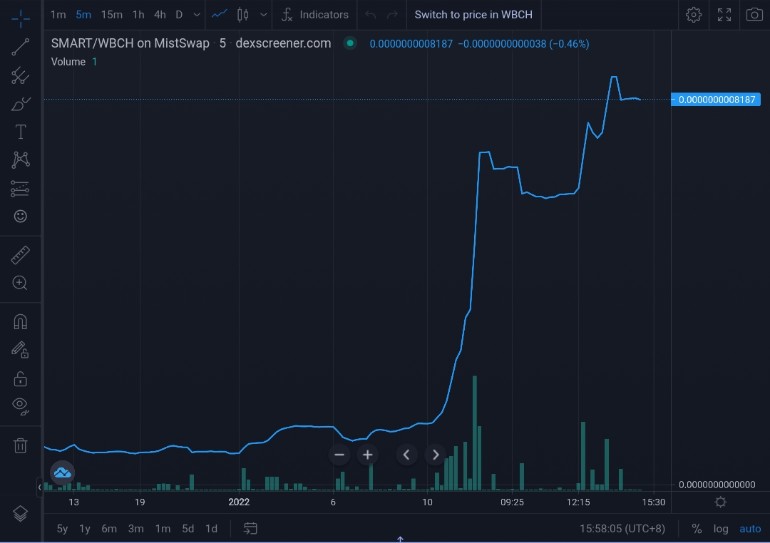Screen dimensions: 770x543
Task: Select the D daily timeframe
Action: coord(179,15)
